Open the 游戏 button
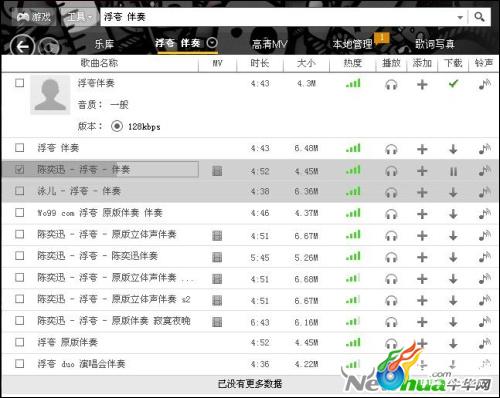 tap(33, 16)
